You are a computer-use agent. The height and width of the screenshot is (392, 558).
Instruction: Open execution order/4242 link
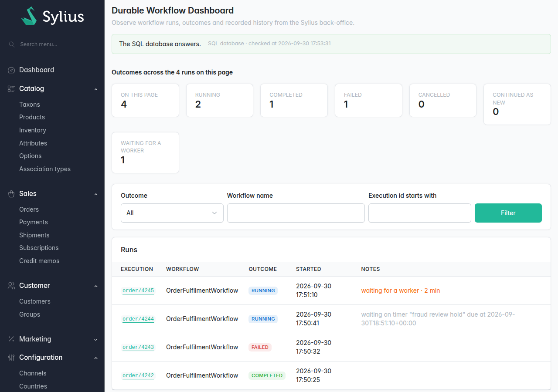138,375
